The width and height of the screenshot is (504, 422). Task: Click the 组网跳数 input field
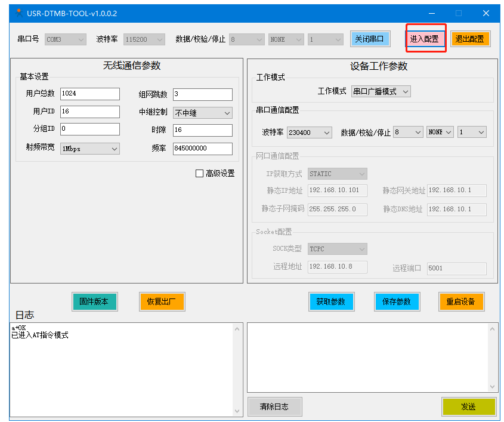click(x=203, y=94)
